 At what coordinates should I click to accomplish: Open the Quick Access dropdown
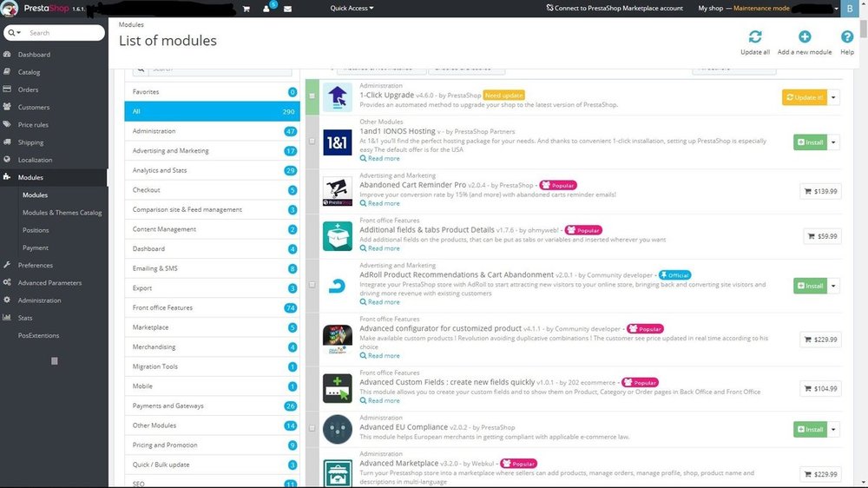tap(352, 9)
